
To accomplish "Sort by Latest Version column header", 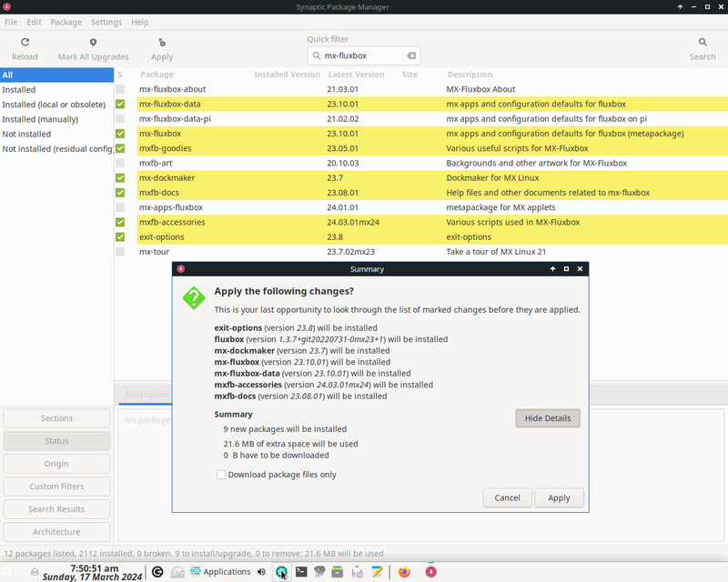I will 360,75.
